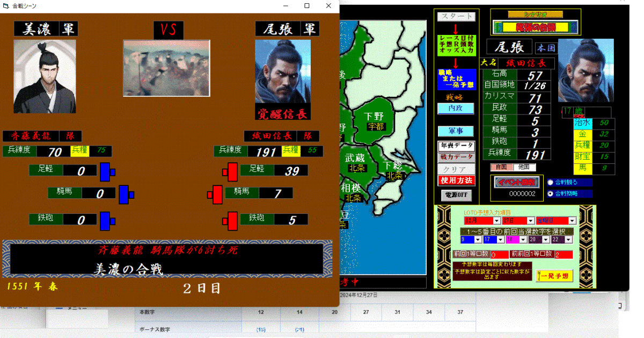The width and height of the screenshot is (644, 338).
Task: Click the スタート button
Action: pos(456,17)
